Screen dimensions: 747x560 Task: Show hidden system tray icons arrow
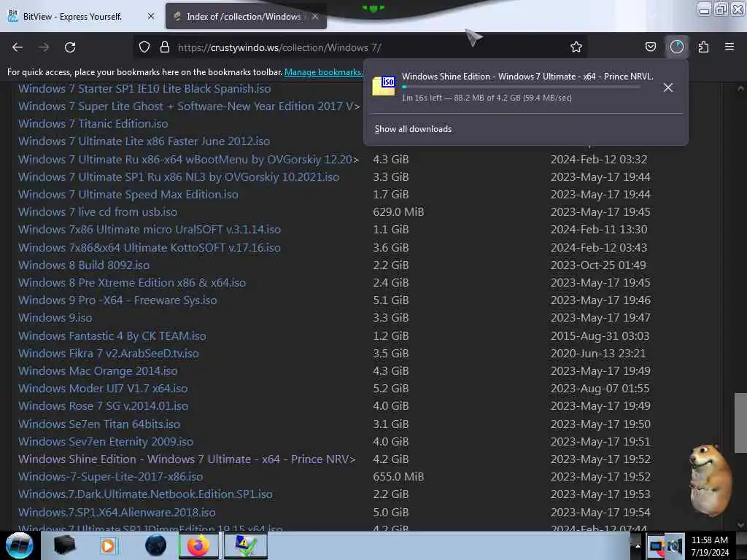click(637, 546)
